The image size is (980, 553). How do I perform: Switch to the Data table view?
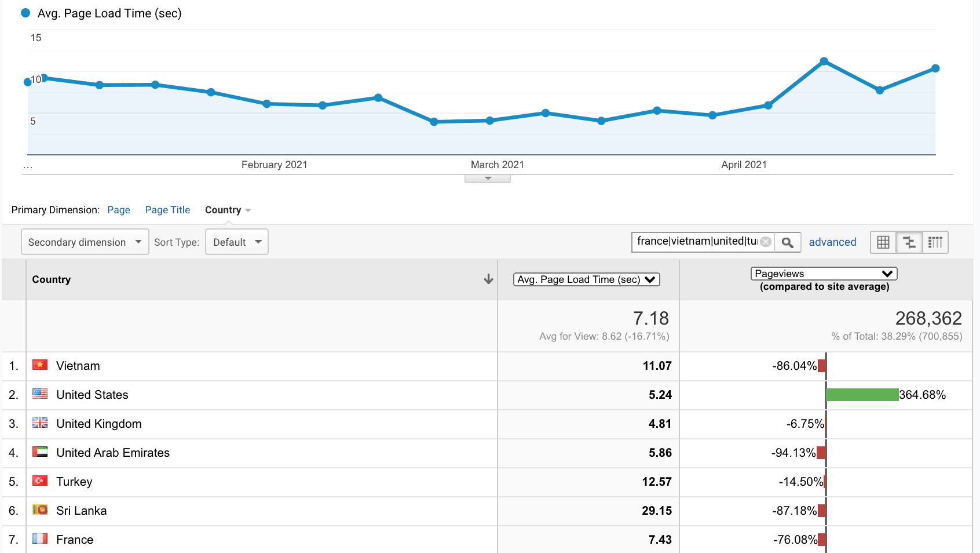pyautogui.click(x=883, y=242)
